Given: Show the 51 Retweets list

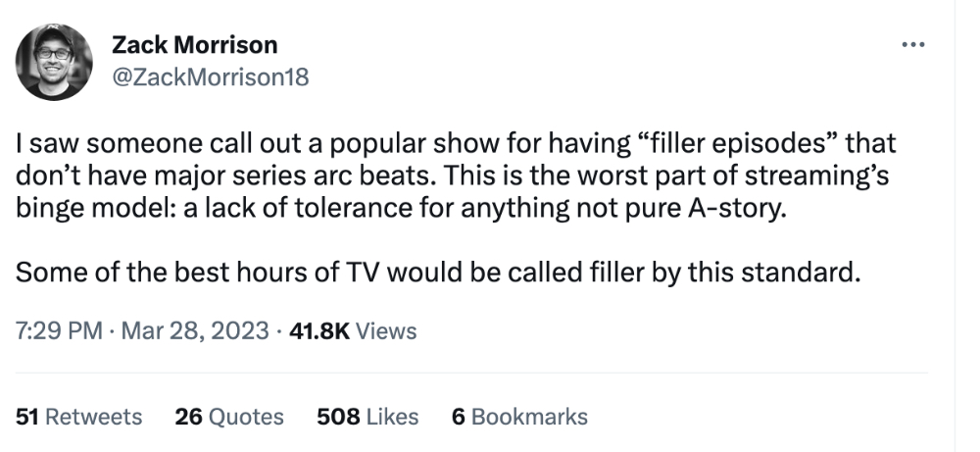Looking at the screenshot, I should [79, 417].
